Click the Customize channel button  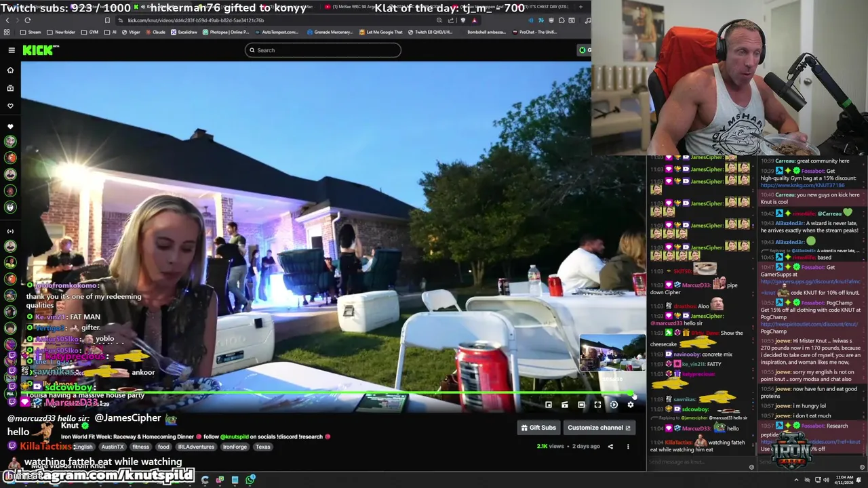pyautogui.click(x=599, y=428)
